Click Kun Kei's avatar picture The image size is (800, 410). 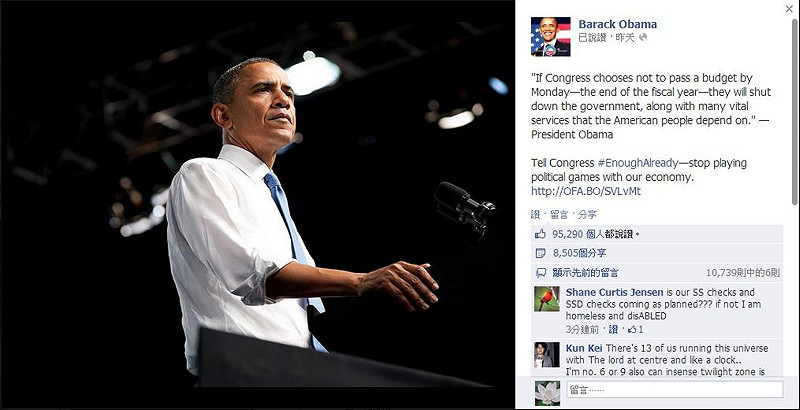(x=547, y=355)
